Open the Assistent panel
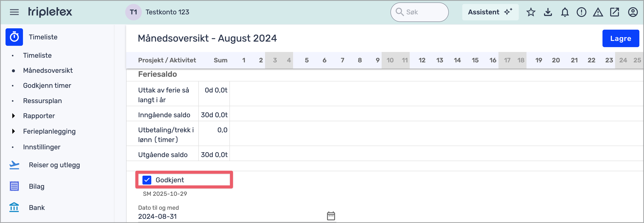The height and width of the screenshot is (223, 644). pyautogui.click(x=490, y=12)
